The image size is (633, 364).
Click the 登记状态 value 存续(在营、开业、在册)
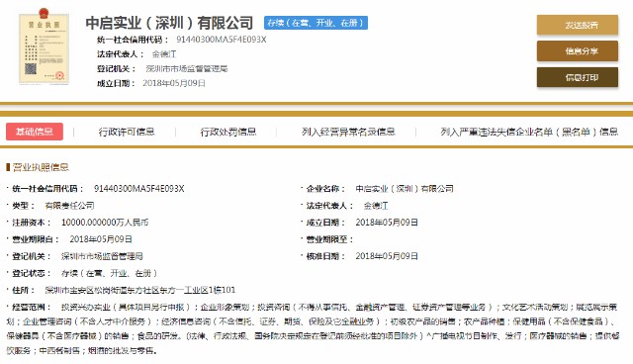click(x=109, y=273)
